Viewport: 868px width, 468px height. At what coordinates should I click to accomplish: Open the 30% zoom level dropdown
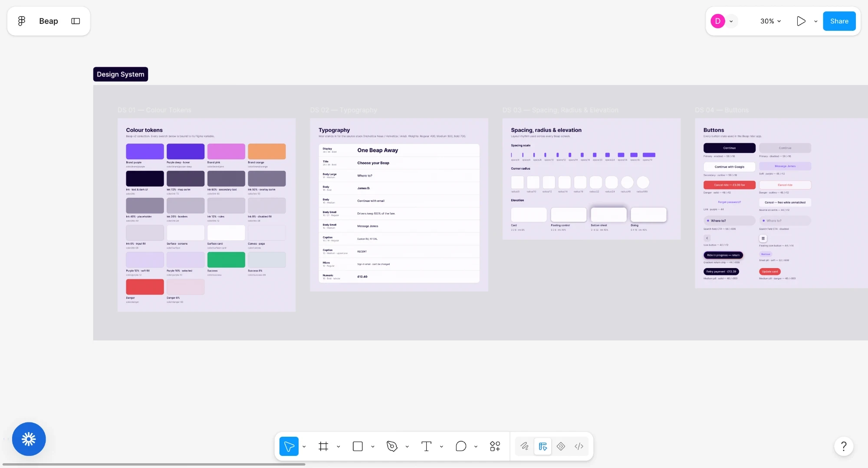tap(771, 21)
